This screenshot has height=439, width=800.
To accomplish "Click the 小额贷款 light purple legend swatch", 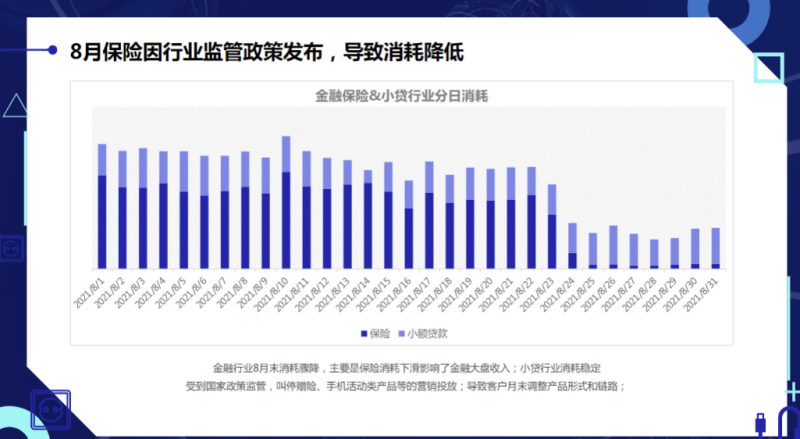I will pos(402,334).
